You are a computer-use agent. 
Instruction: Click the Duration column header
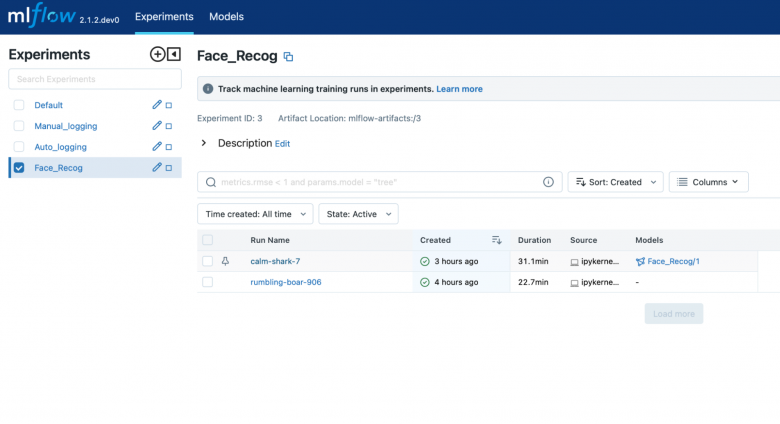click(x=534, y=240)
